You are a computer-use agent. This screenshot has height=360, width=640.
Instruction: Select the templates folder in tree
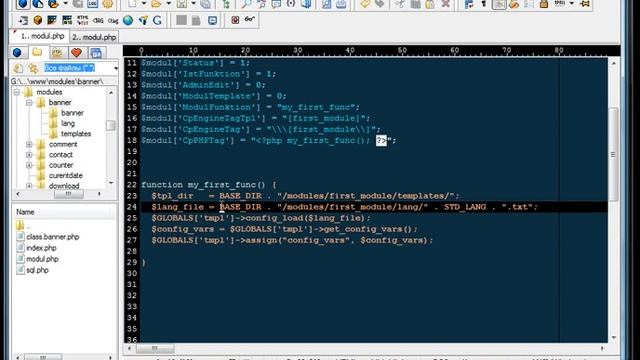[76, 134]
